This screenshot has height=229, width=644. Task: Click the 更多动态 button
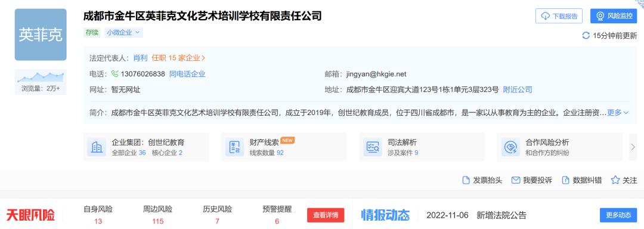[x=618, y=215]
